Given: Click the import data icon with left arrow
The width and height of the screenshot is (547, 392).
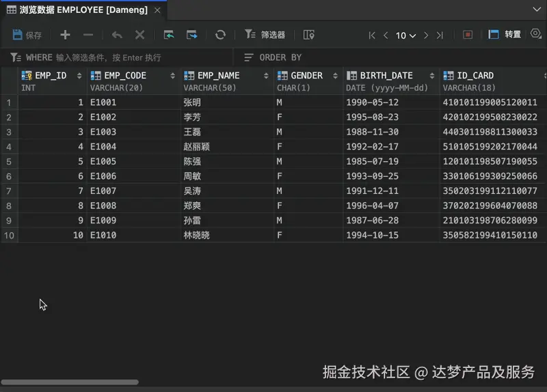Looking at the screenshot, I should (x=169, y=35).
